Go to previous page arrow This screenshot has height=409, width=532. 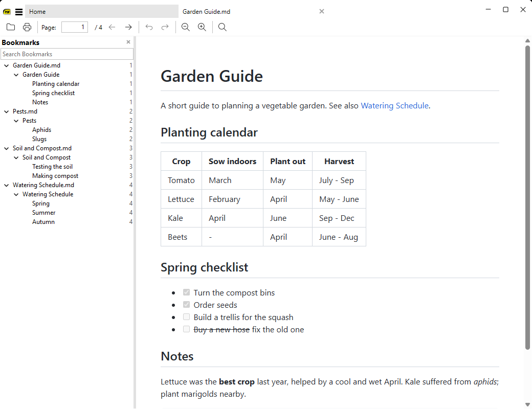[x=112, y=27]
